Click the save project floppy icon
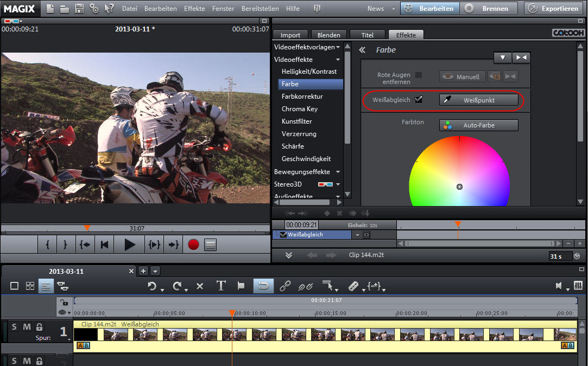588x366 pixels. 79,9
